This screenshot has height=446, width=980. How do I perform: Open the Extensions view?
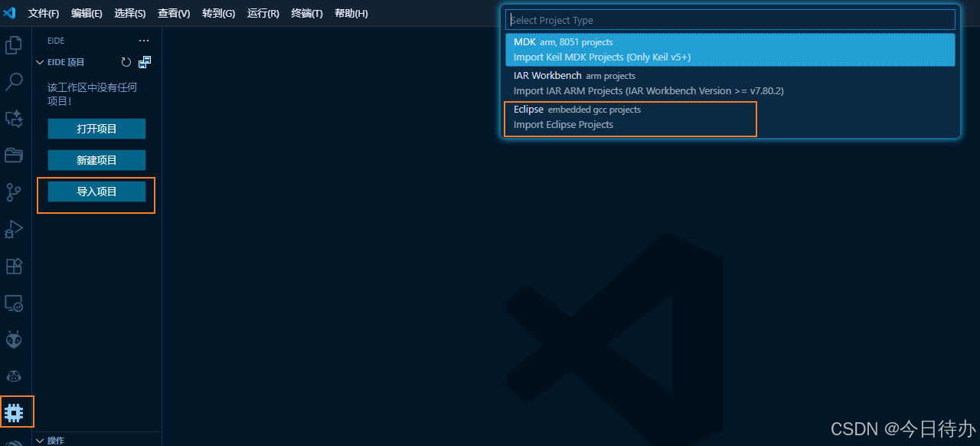pyautogui.click(x=14, y=265)
